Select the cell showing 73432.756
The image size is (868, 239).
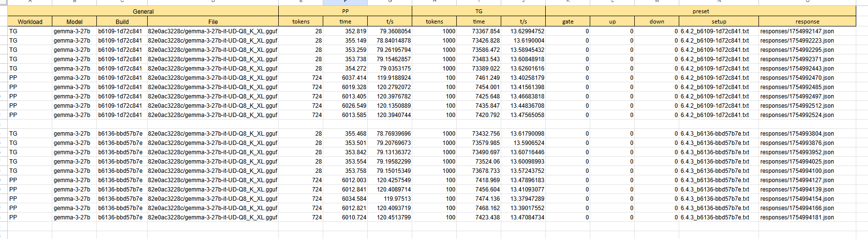click(x=479, y=133)
